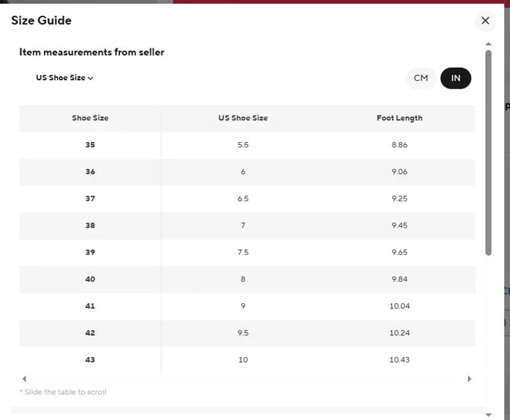
Task: Click the Foot Length column header
Action: tap(400, 118)
